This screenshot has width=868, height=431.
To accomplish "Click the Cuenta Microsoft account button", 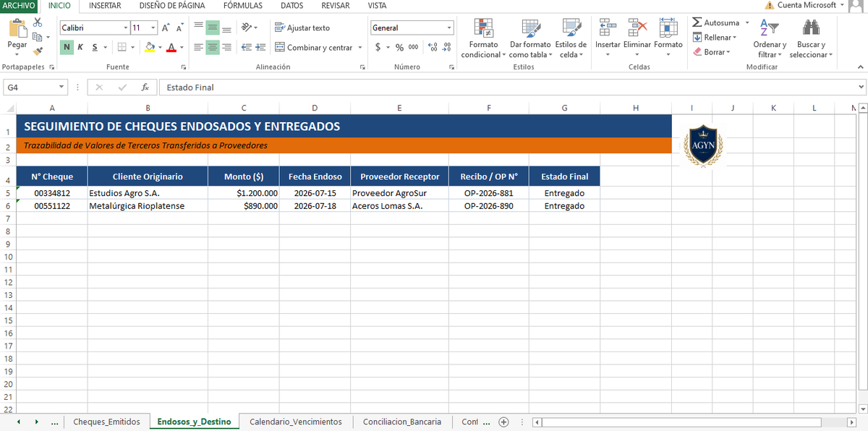I will (805, 5).
